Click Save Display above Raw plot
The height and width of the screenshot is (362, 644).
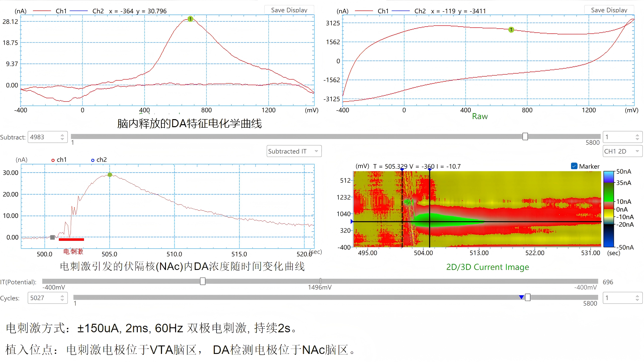[609, 10]
